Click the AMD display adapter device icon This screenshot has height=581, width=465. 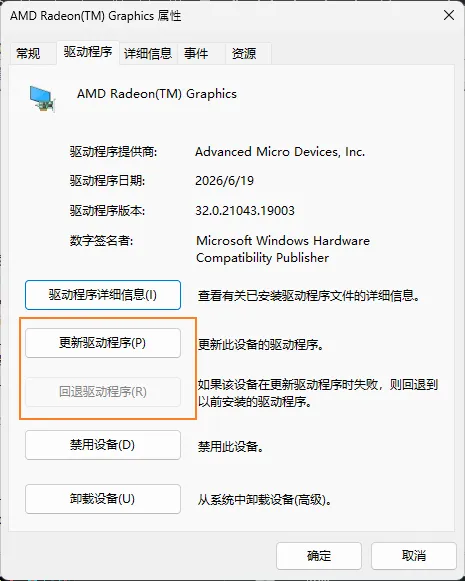[43, 99]
